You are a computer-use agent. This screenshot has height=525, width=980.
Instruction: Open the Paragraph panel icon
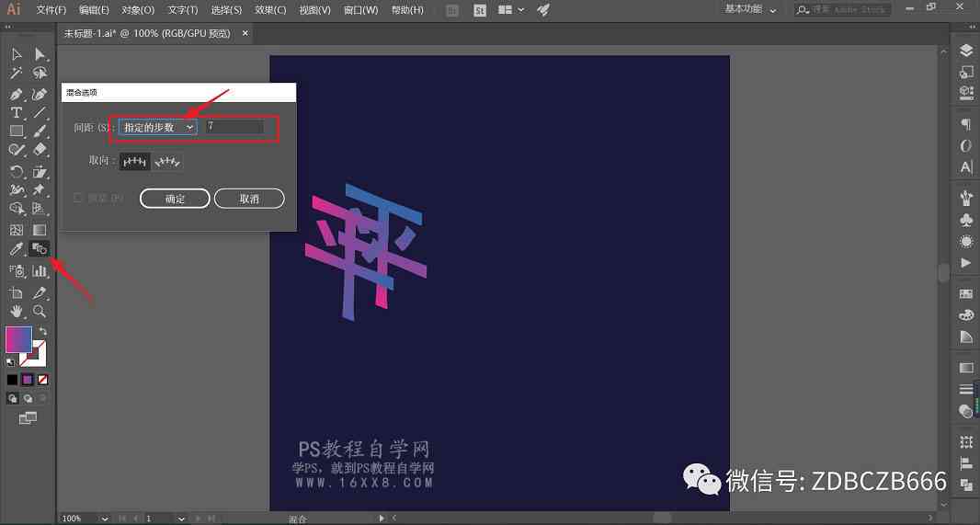(x=966, y=125)
